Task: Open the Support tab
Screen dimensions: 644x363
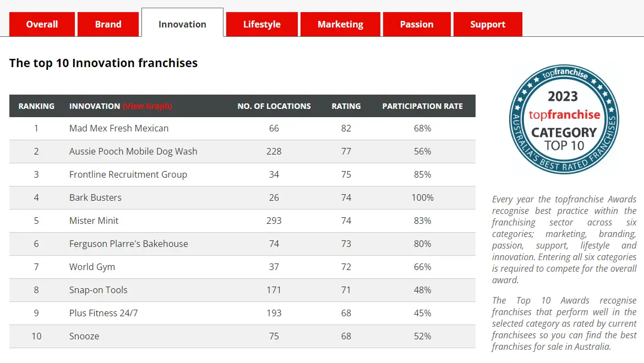Action: tap(487, 24)
